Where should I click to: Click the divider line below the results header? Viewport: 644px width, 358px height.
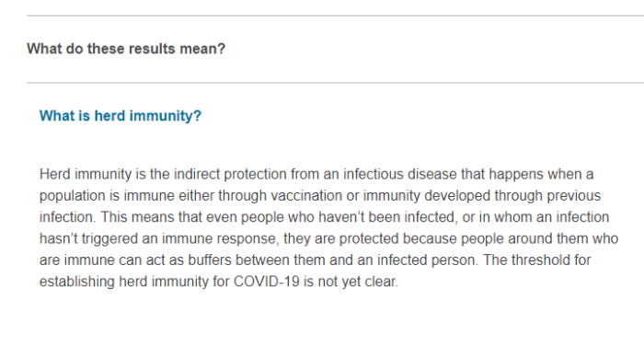[x=335, y=83]
